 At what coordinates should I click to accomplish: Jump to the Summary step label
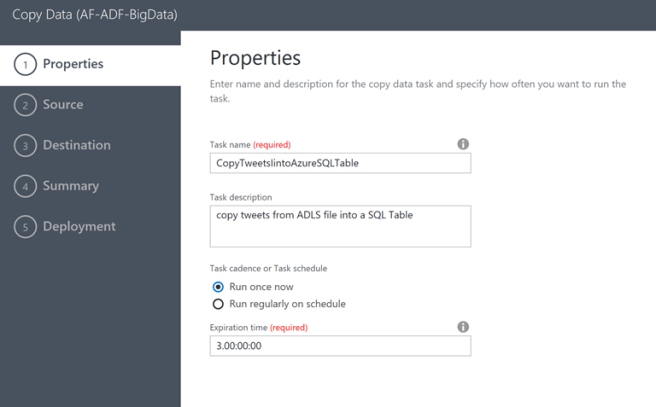click(70, 186)
